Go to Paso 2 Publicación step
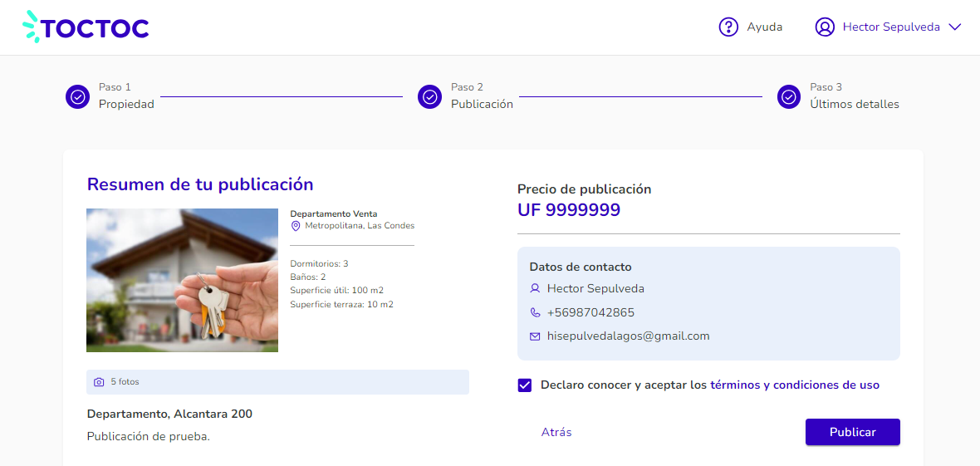This screenshot has height=466, width=980. point(466,96)
